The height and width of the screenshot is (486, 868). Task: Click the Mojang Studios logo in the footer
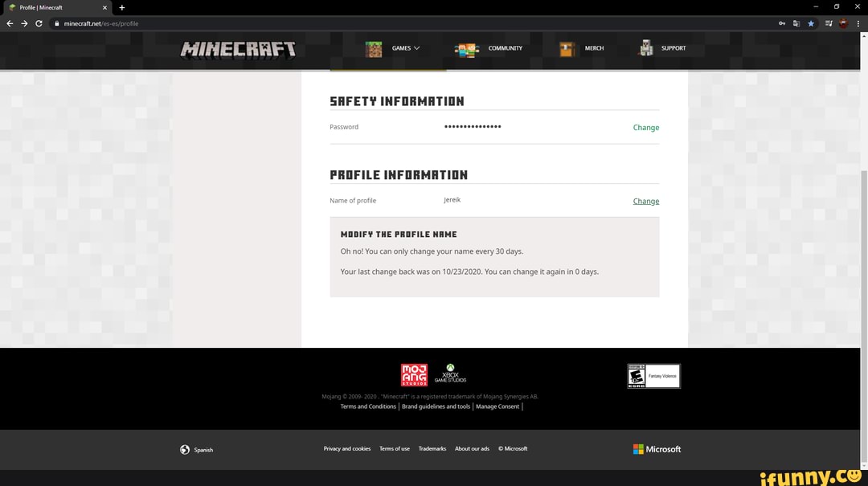(x=414, y=374)
